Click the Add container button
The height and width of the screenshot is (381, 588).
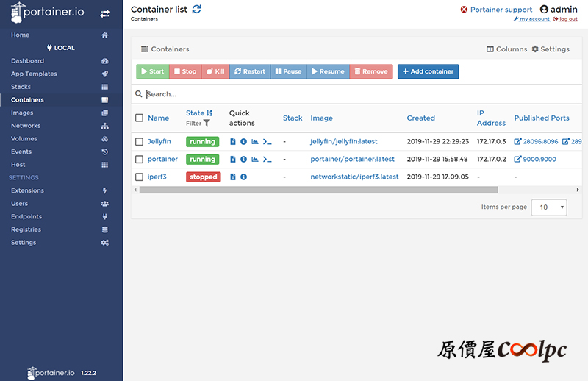(429, 71)
